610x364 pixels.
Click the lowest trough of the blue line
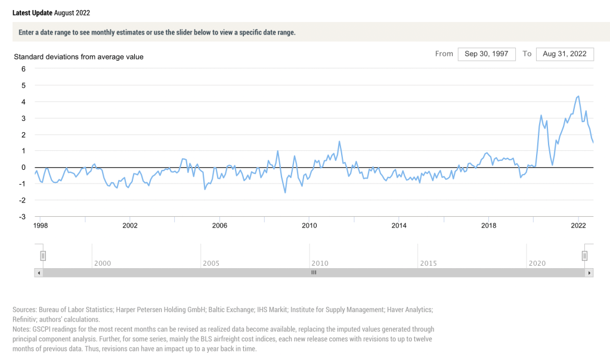tap(285, 192)
